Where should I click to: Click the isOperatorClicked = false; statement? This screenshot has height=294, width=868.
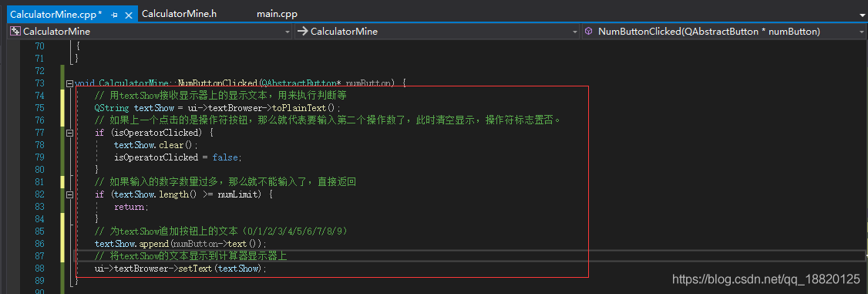(x=178, y=157)
